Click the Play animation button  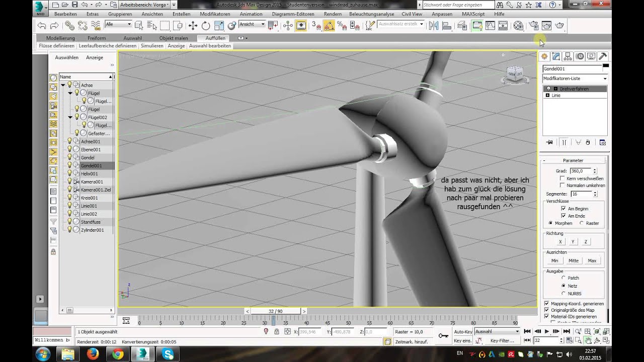pyautogui.click(x=547, y=331)
